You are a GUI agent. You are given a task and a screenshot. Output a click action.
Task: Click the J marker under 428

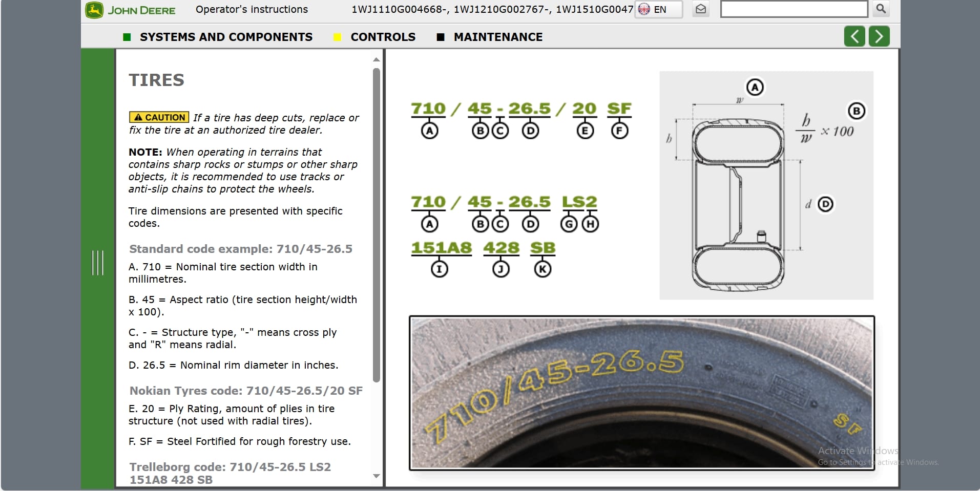tap(501, 269)
